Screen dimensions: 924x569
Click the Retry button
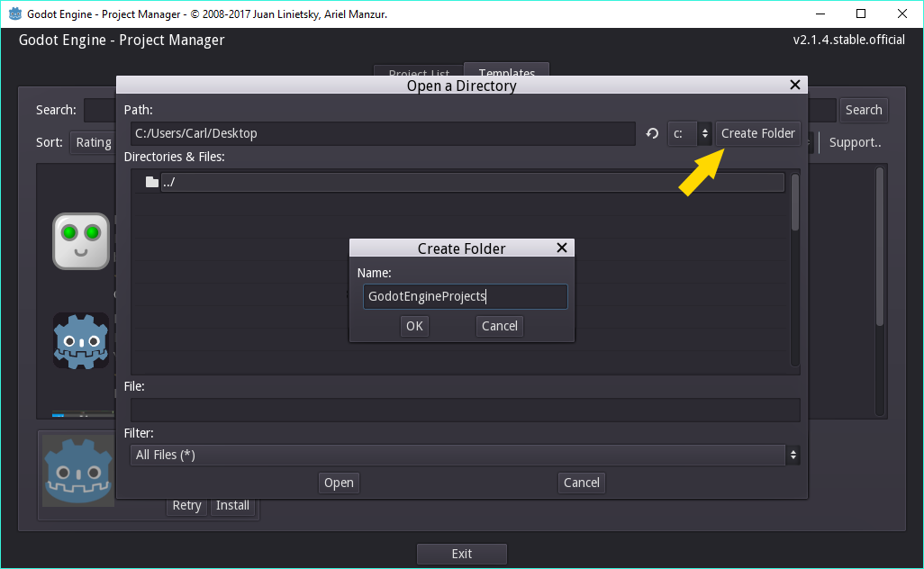(186, 505)
